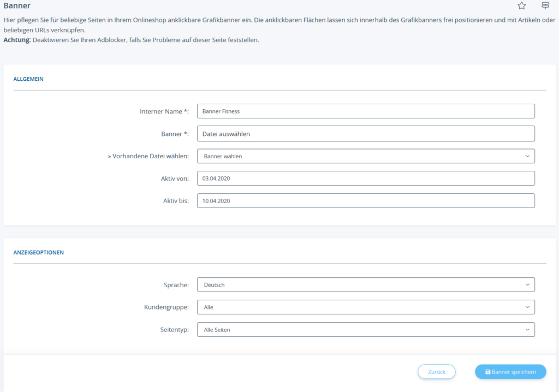Click the Aktiv bis date field
Viewport: 559px width, 392px height.
pos(365,201)
